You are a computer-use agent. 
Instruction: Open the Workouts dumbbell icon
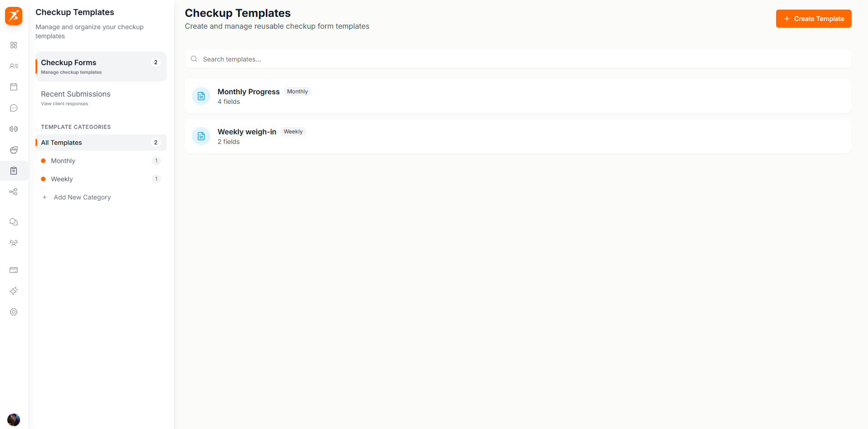14,129
